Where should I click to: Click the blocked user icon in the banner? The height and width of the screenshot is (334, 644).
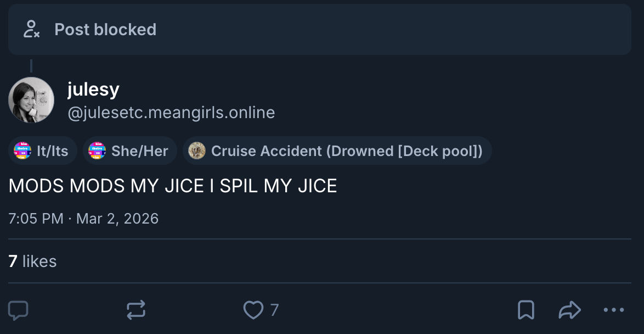31,29
